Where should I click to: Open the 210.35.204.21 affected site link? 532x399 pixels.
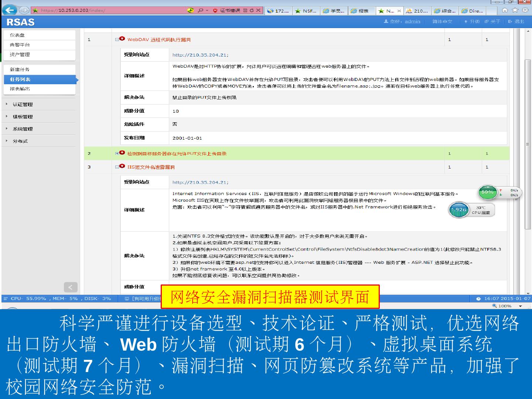[x=199, y=55]
